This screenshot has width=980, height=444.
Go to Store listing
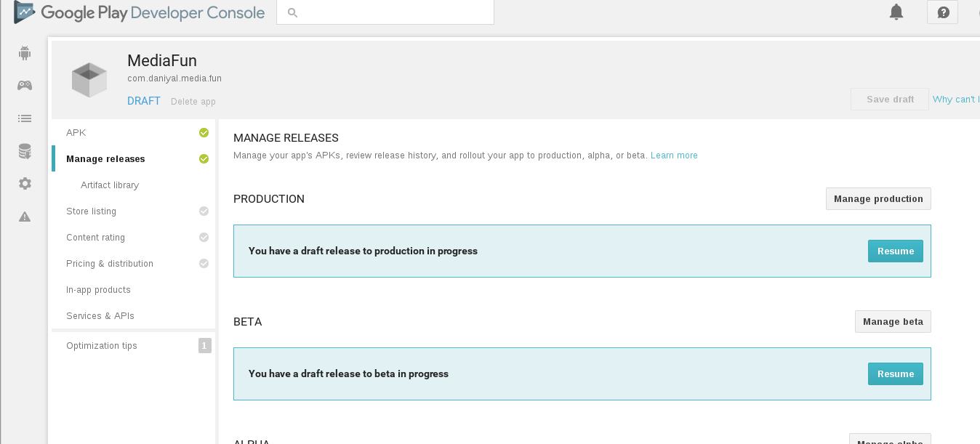click(134, 211)
